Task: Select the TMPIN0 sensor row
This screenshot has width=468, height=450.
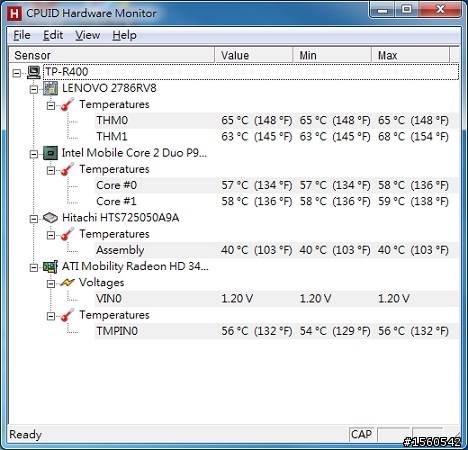Action: tap(276, 331)
